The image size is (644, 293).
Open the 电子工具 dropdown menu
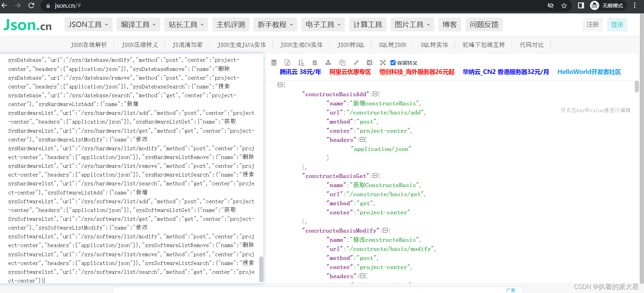pos(323,25)
